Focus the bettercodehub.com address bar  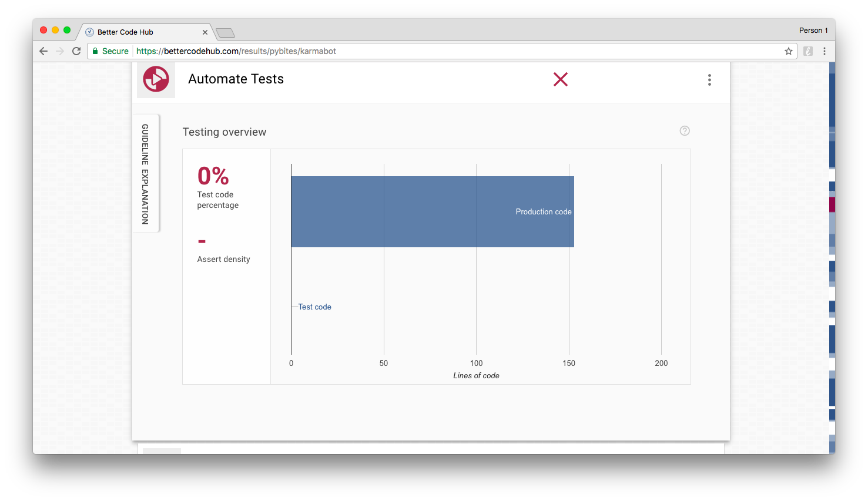click(411, 51)
